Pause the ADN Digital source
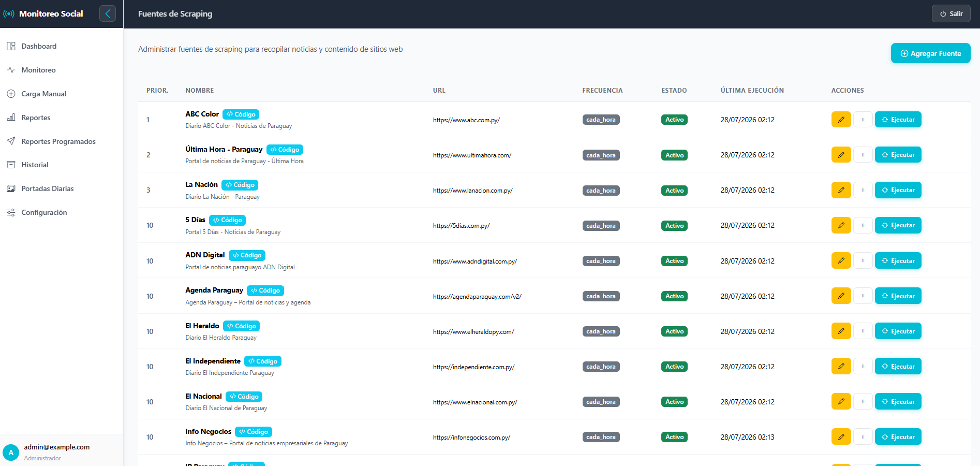This screenshot has width=980, height=466. 863,260
